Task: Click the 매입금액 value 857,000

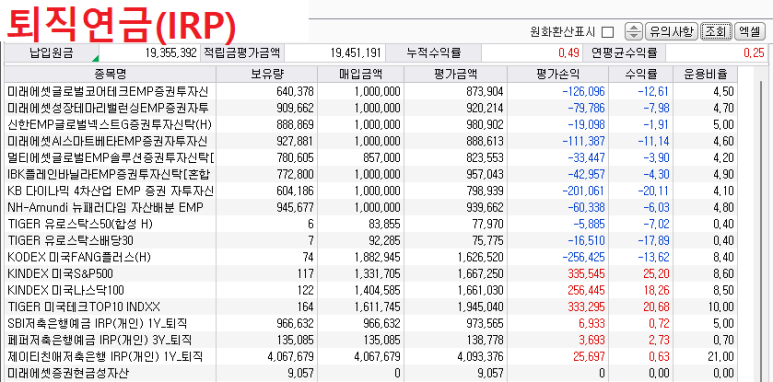Action: pos(382,158)
